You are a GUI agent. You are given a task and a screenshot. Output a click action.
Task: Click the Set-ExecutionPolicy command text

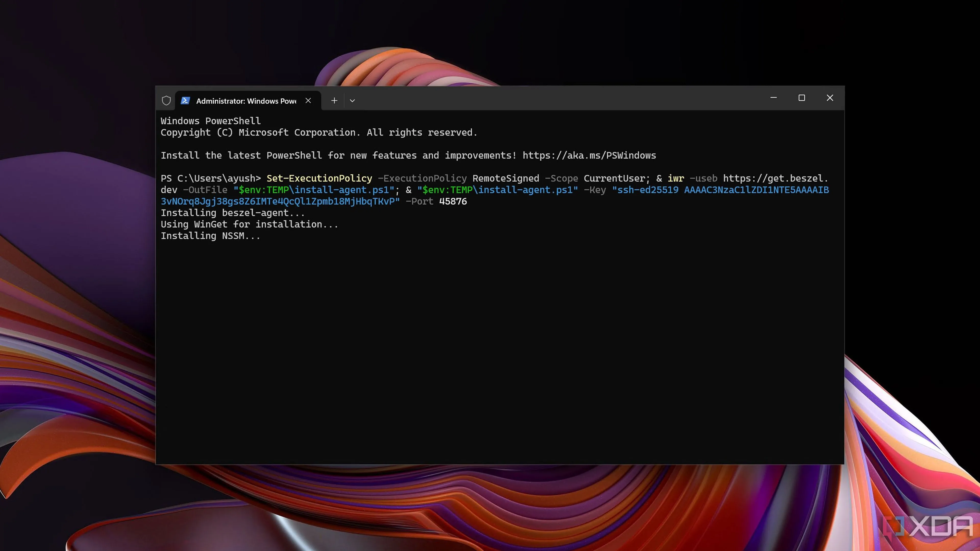(319, 178)
